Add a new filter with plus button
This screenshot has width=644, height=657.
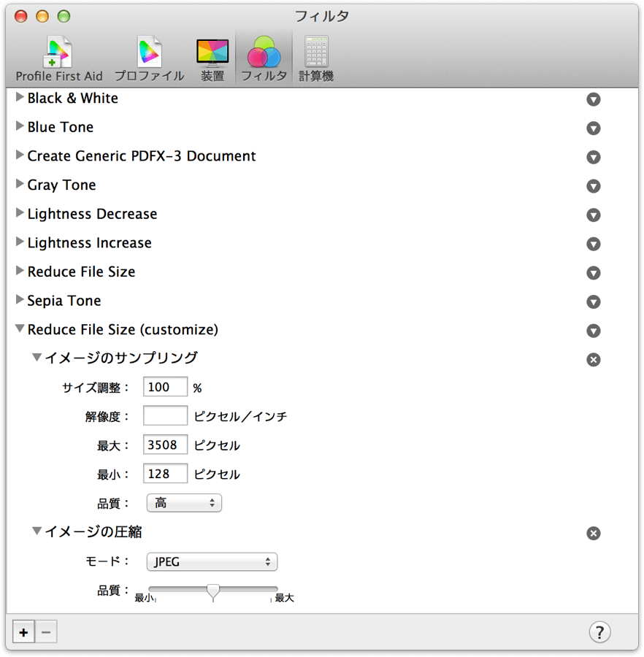pos(23,632)
